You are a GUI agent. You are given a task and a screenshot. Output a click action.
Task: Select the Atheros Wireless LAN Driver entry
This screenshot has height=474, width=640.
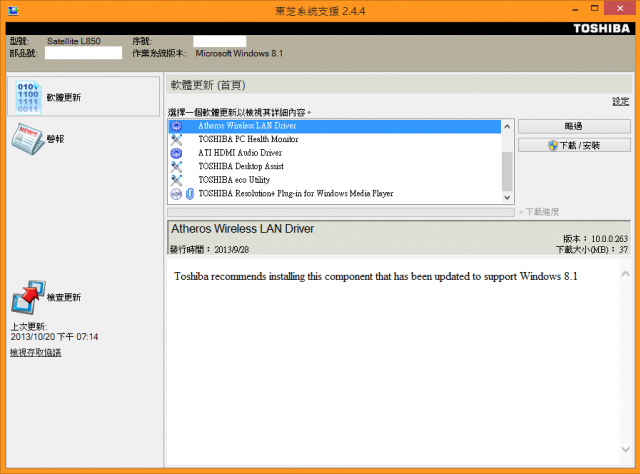coord(335,126)
